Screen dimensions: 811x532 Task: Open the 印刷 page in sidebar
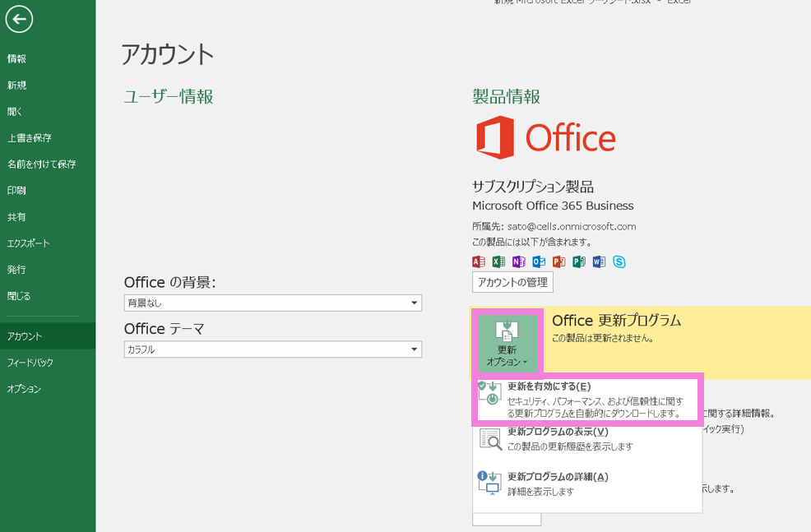(x=17, y=191)
